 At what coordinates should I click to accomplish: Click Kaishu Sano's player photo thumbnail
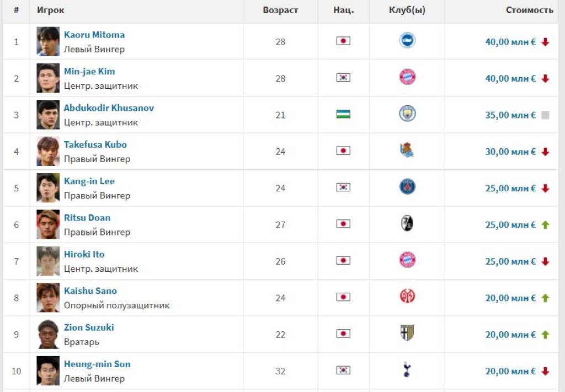click(48, 298)
